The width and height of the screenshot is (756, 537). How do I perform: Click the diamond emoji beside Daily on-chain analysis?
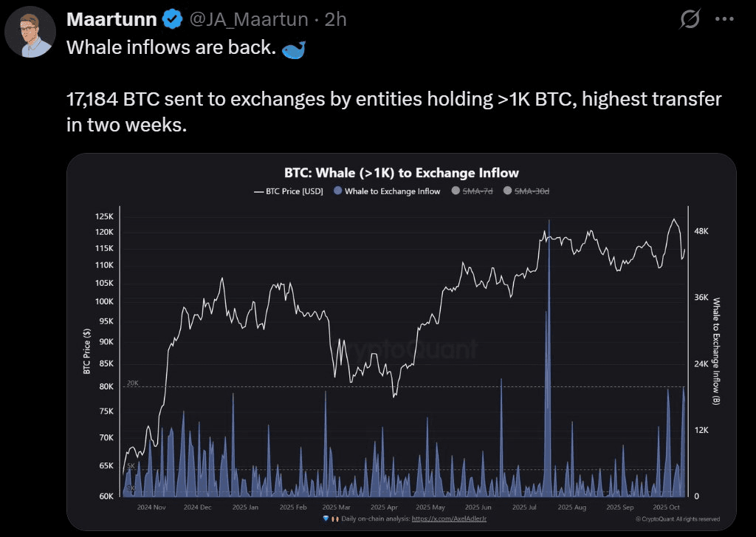pos(326,519)
